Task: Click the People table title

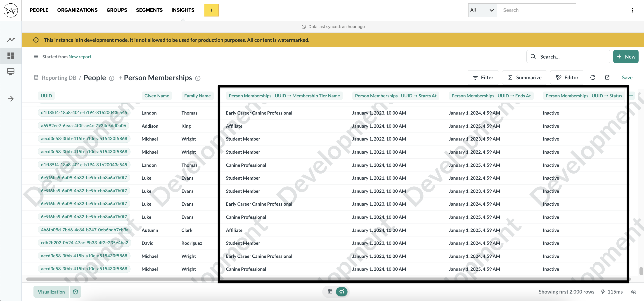Action: 95,78
